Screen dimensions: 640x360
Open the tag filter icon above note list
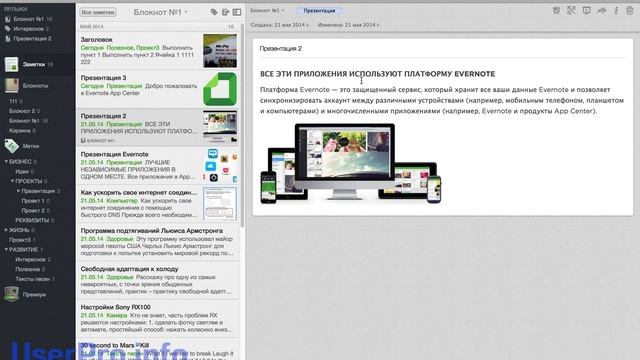click(x=214, y=12)
